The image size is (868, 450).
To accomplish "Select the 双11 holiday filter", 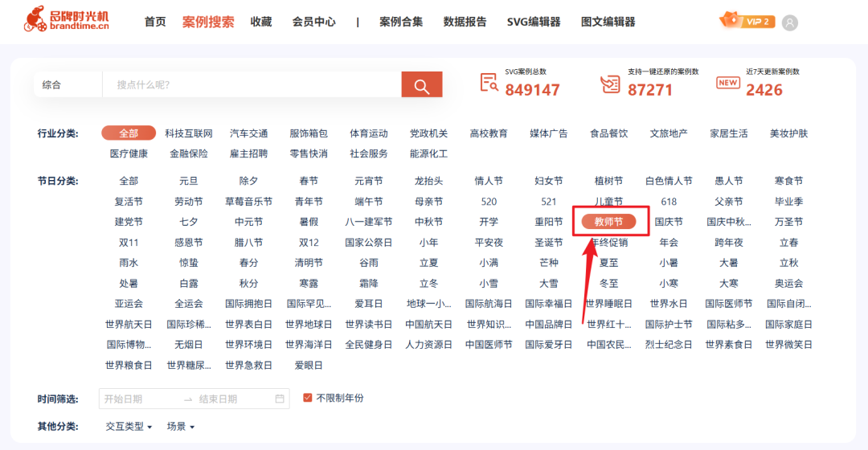I will 129,243.
